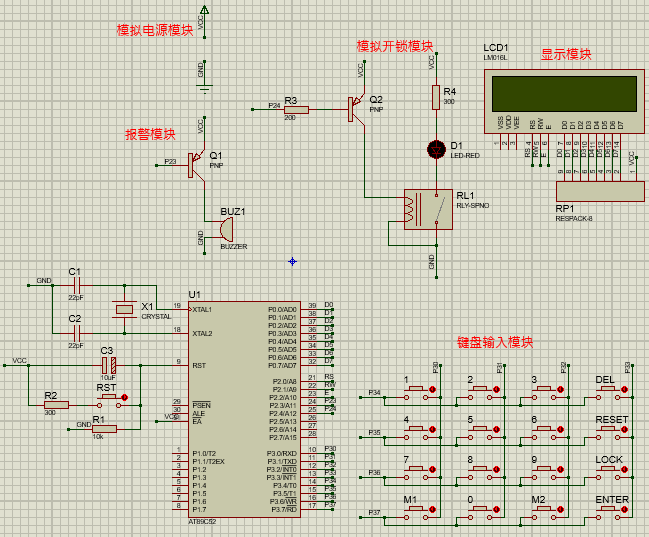Toggle the red latch dot on ENTER key

point(625,509)
